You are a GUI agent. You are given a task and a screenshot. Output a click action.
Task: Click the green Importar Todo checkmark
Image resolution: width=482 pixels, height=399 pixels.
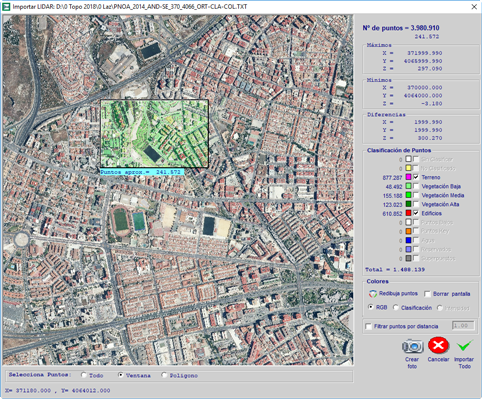pyautogui.click(x=464, y=346)
